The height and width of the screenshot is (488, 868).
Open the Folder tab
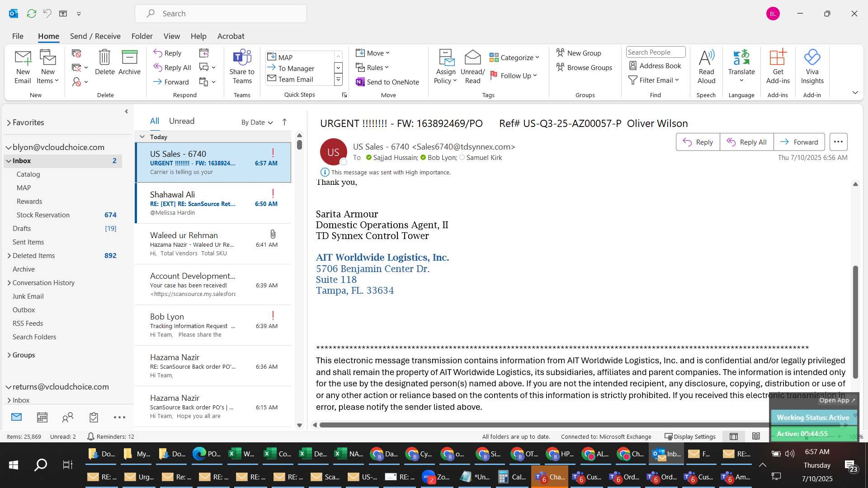coord(142,36)
